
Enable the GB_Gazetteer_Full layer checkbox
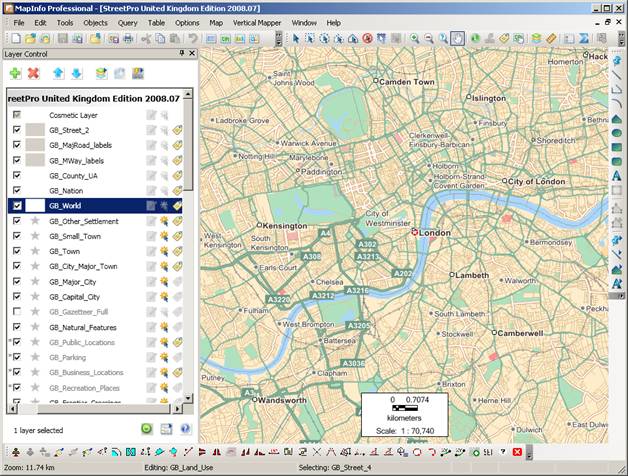[17, 311]
